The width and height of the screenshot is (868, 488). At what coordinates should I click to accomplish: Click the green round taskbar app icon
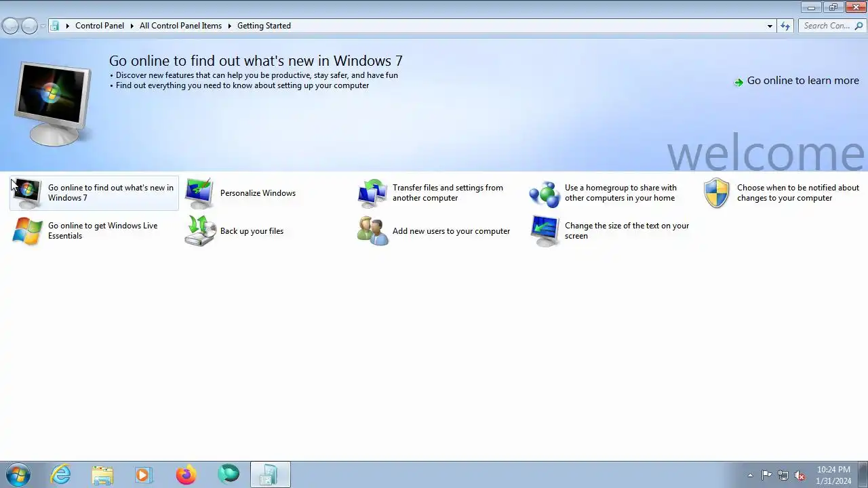click(229, 474)
